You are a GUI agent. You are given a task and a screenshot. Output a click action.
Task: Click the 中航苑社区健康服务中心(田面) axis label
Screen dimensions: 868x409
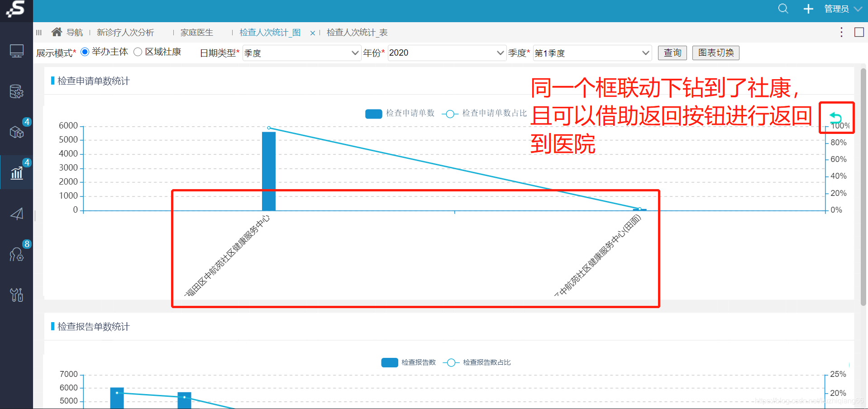click(x=598, y=256)
